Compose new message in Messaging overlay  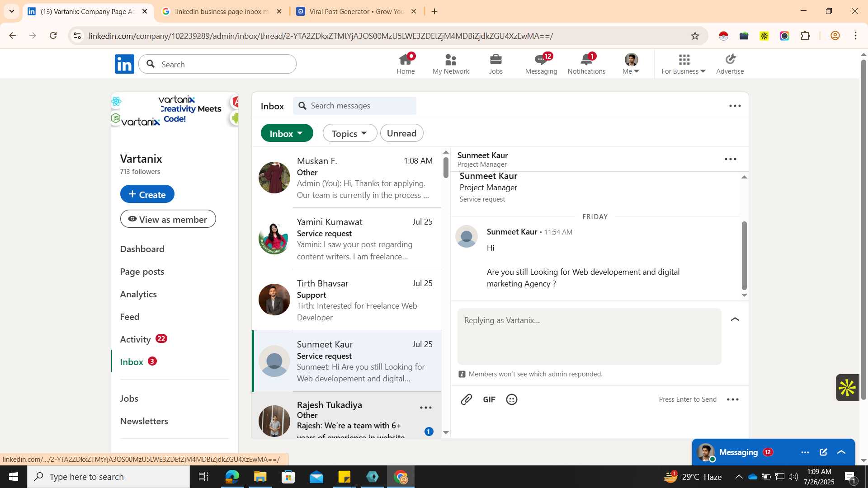tap(823, 452)
